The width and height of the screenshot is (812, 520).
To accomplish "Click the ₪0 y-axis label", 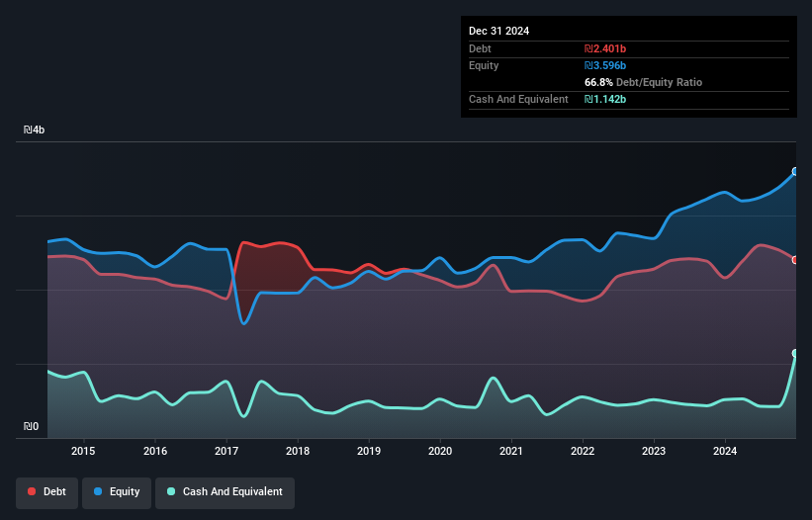I will (31, 426).
